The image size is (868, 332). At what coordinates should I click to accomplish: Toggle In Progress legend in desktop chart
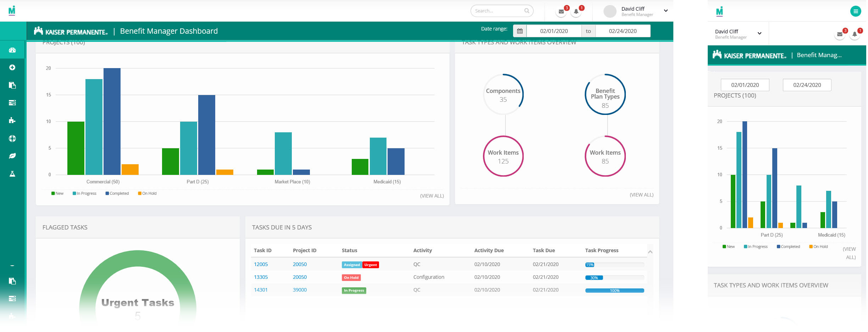pos(84,193)
